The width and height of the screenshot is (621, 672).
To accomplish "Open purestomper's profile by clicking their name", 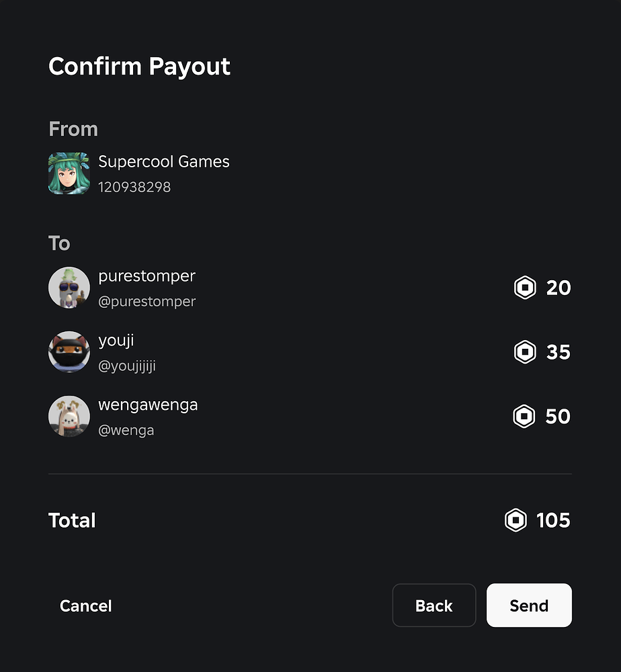I will pyautogui.click(x=147, y=276).
